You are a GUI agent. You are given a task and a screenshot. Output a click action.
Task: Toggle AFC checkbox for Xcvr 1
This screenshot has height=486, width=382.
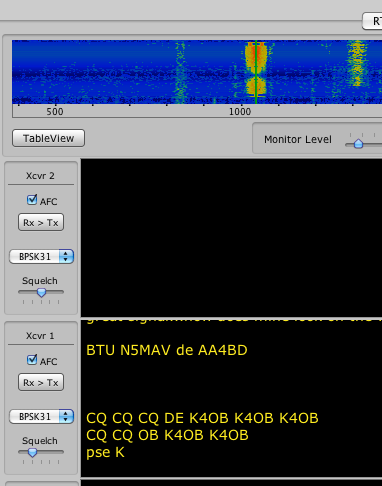pyautogui.click(x=32, y=360)
